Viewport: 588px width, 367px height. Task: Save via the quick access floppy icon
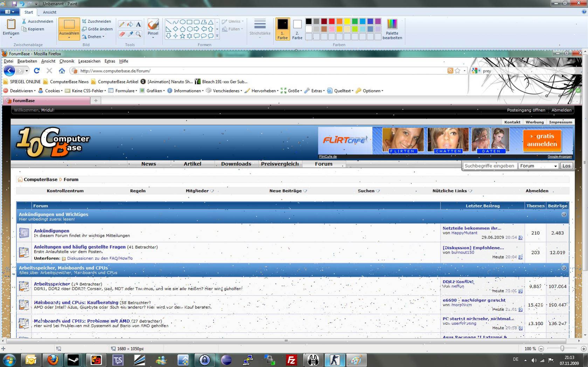click(14, 3)
